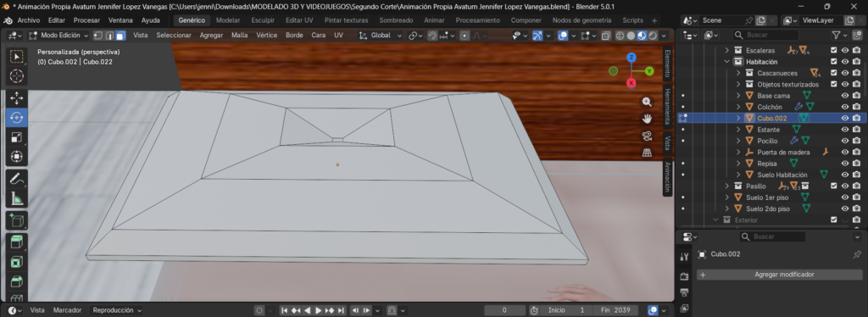Image resolution: width=868 pixels, height=317 pixels.
Task: Uncheck Escaleras collection checkbox
Action: pyautogui.click(x=834, y=50)
